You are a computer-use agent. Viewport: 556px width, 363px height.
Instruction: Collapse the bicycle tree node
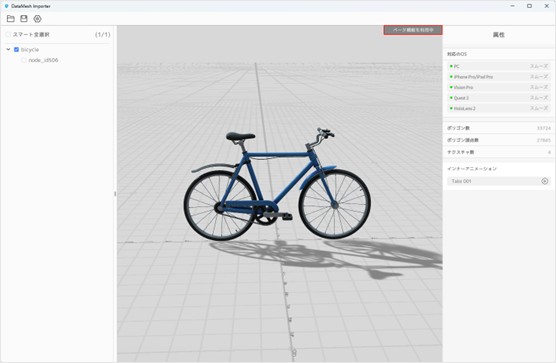tap(8, 50)
